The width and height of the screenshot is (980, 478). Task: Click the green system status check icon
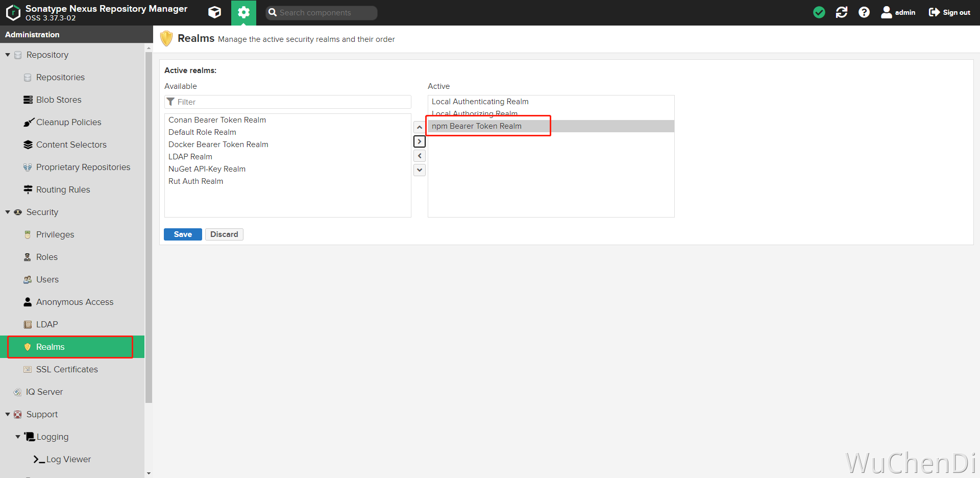819,12
